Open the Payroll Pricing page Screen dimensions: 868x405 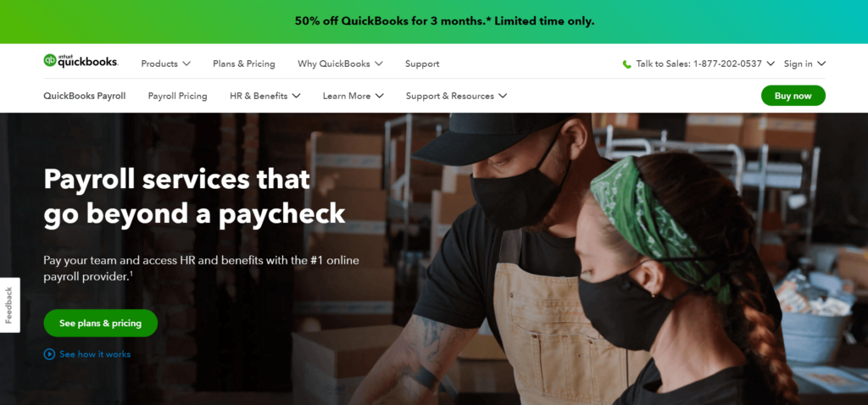point(178,96)
